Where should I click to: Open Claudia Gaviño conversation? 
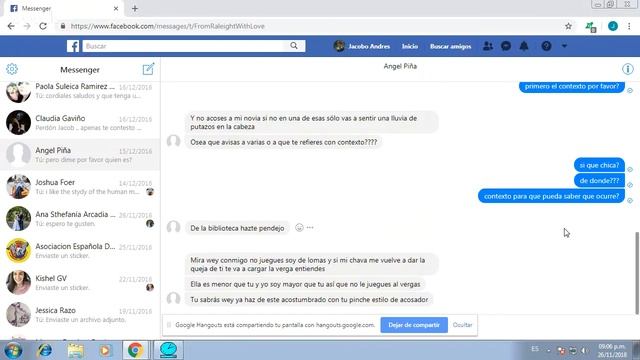80,122
